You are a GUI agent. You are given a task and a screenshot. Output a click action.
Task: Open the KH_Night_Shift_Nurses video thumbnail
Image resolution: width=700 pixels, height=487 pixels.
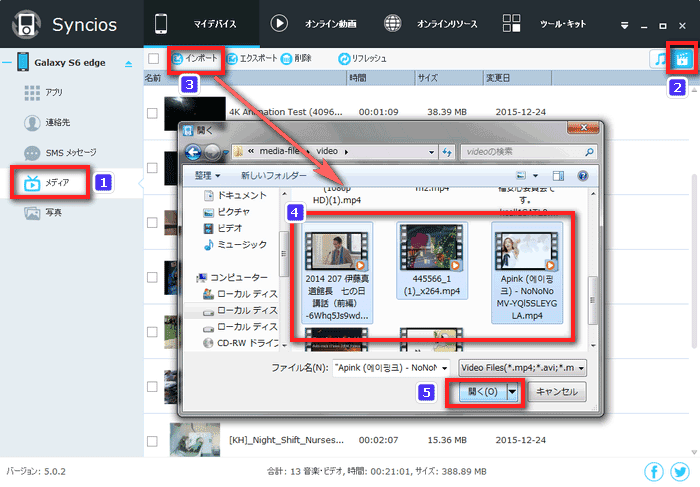195,440
